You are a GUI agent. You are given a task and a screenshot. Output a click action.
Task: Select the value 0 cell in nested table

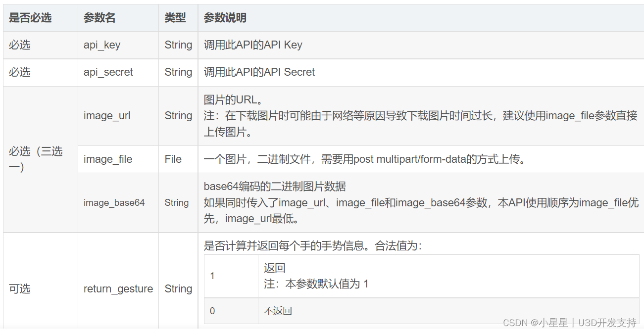click(212, 311)
